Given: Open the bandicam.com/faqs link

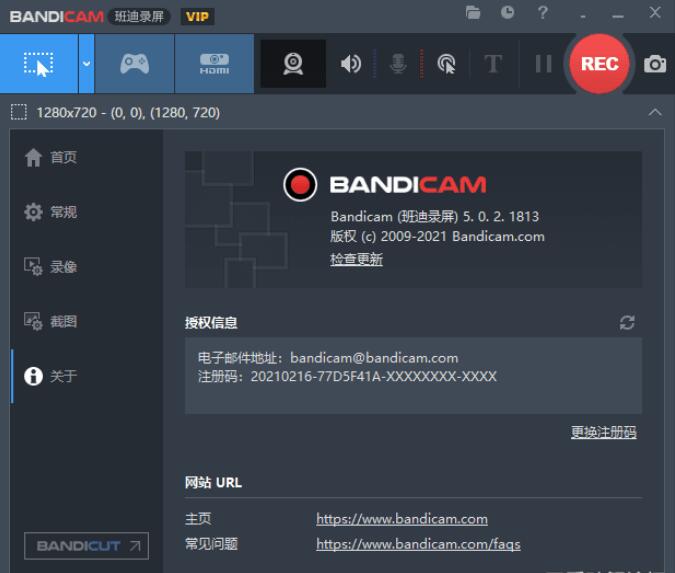Looking at the screenshot, I should pyautogui.click(x=418, y=544).
